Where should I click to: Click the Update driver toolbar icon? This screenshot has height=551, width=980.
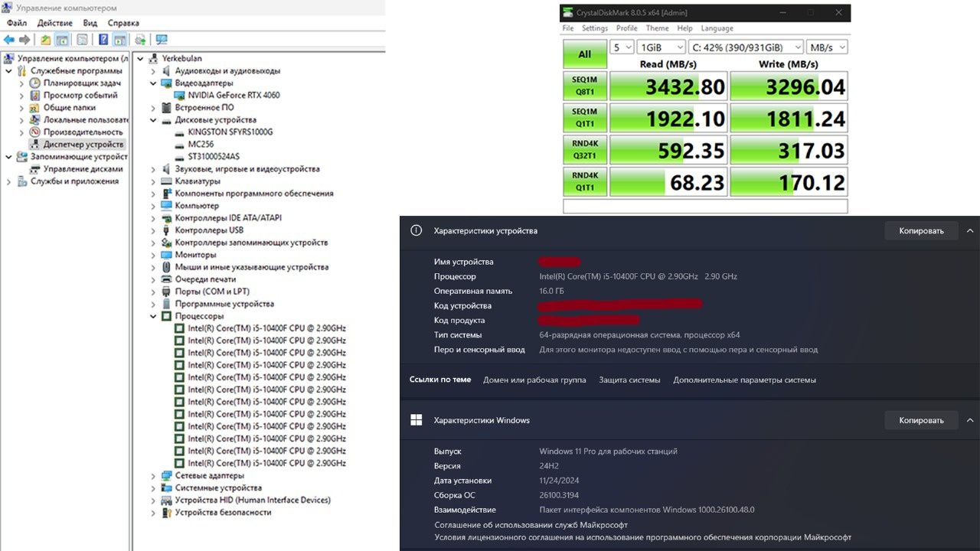click(140, 40)
